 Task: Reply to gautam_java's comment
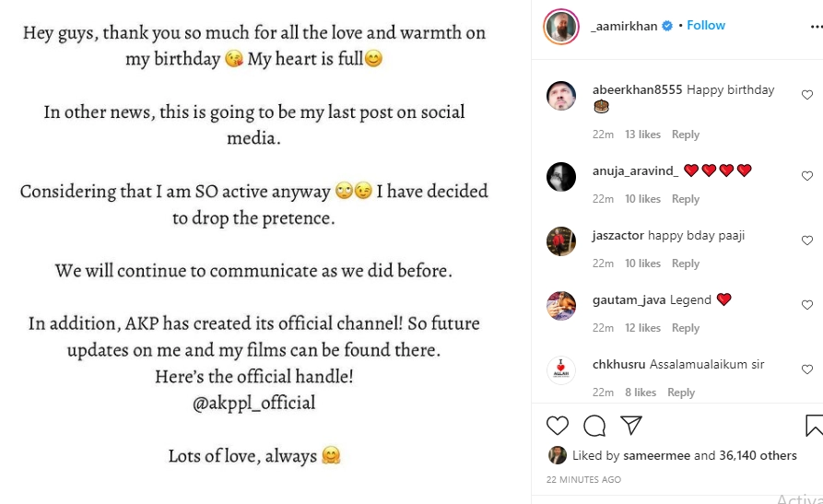click(686, 328)
